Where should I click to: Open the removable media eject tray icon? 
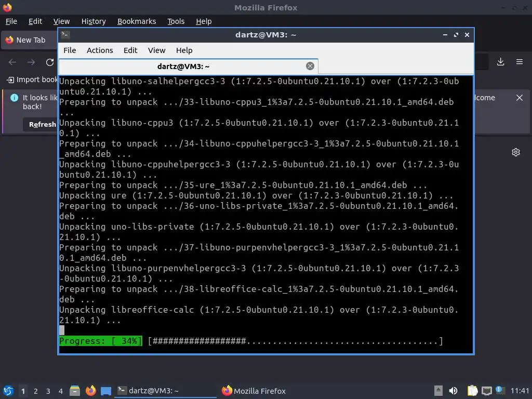click(x=438, y=391)
